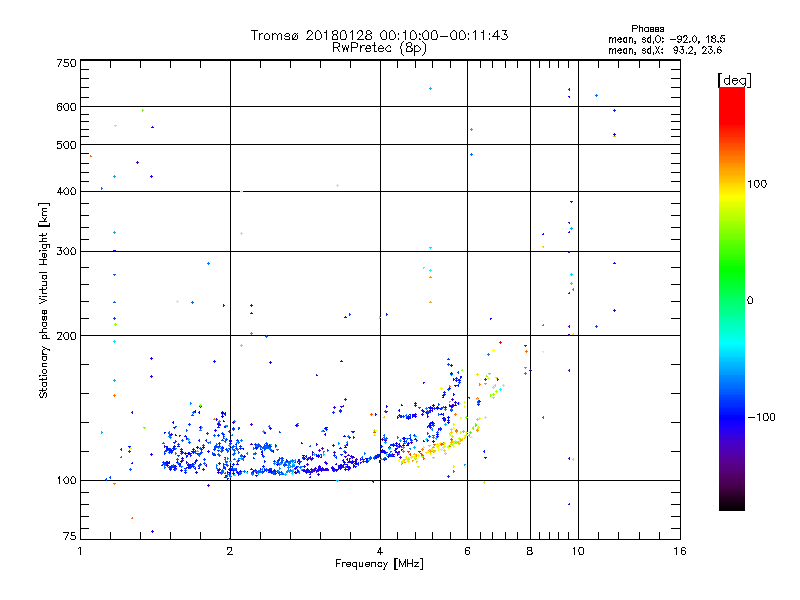Click the x-axis label 'Frequency [MHz]'
800x600 pixels.
[379, 564]
